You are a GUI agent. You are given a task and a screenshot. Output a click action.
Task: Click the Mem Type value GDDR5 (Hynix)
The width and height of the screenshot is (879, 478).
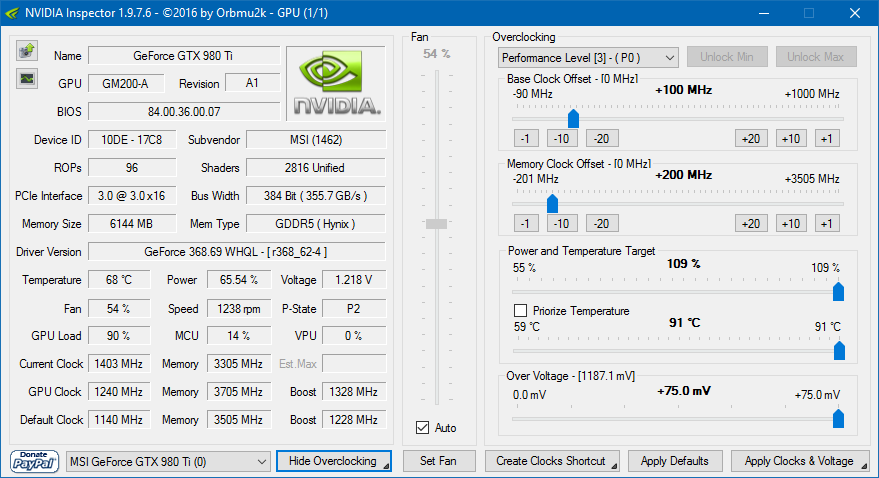pyautogui.click(x=316, y=224)
